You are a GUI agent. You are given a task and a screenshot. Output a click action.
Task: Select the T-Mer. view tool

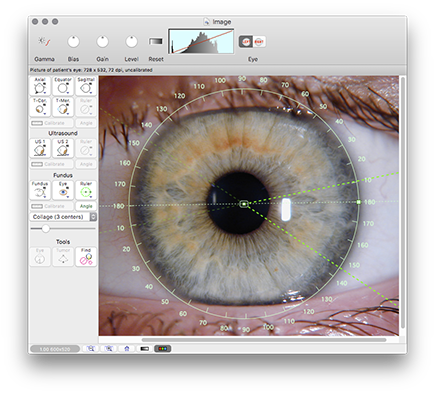click(x=63, y=107)
